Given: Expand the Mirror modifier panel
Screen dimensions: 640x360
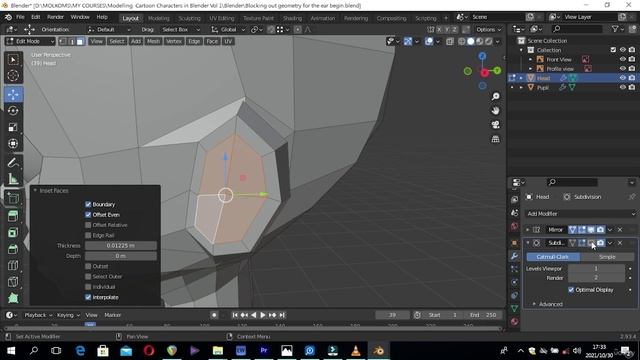Looking at the screenshot, I should (x=528, y=230).
